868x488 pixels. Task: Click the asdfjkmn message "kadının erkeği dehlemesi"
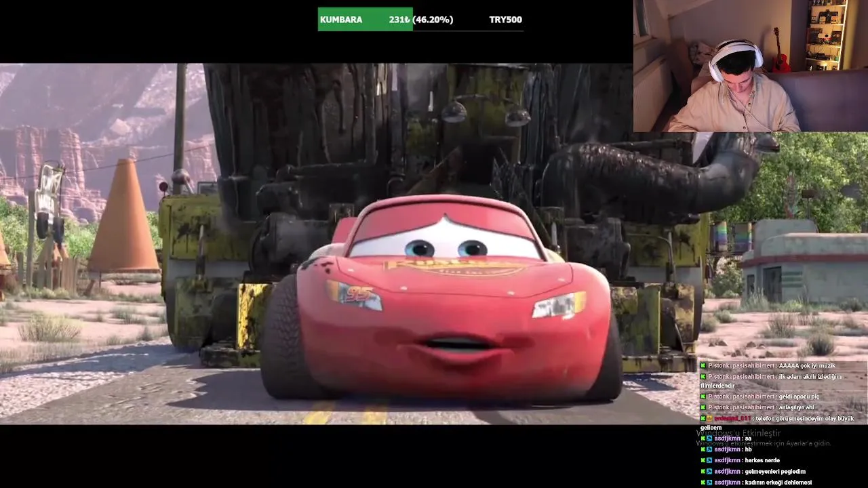[778, 483]
